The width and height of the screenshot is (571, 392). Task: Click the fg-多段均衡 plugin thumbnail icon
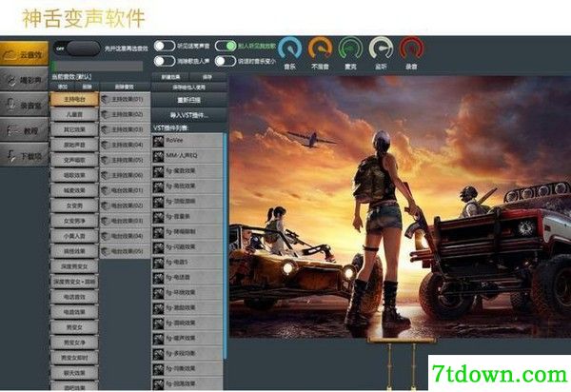pyautogui.click(x=158, y=354)
